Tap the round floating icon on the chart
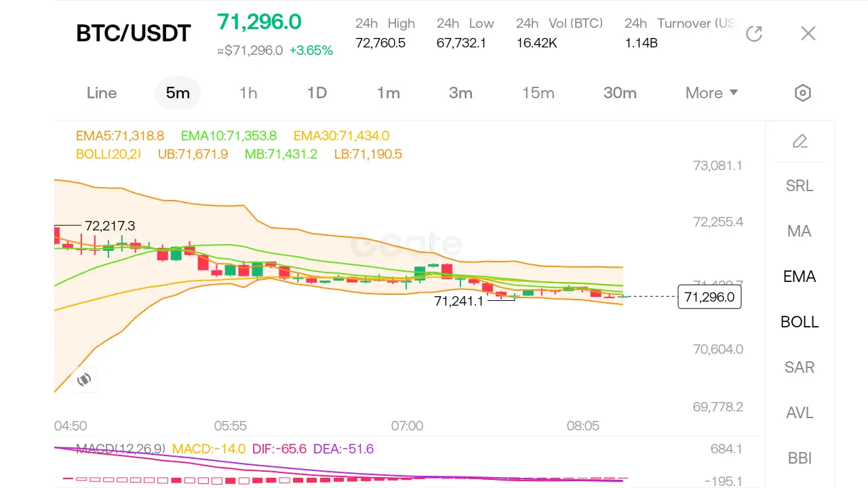868x488 pixels. pyautogui.click(x=84, y=380)
